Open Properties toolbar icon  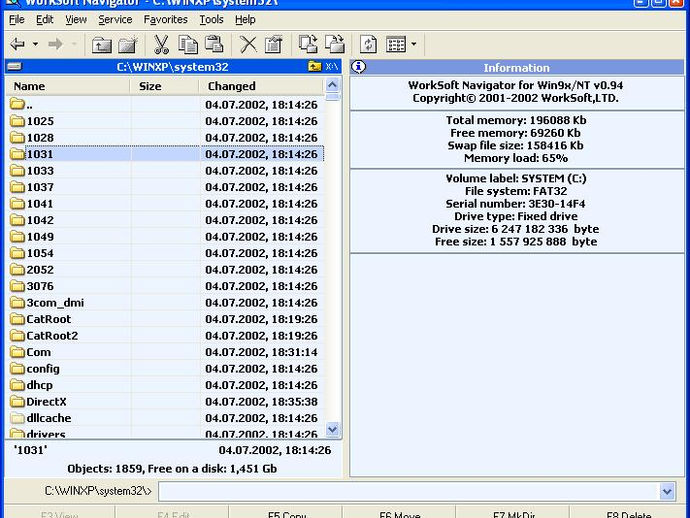click(274, 44)
